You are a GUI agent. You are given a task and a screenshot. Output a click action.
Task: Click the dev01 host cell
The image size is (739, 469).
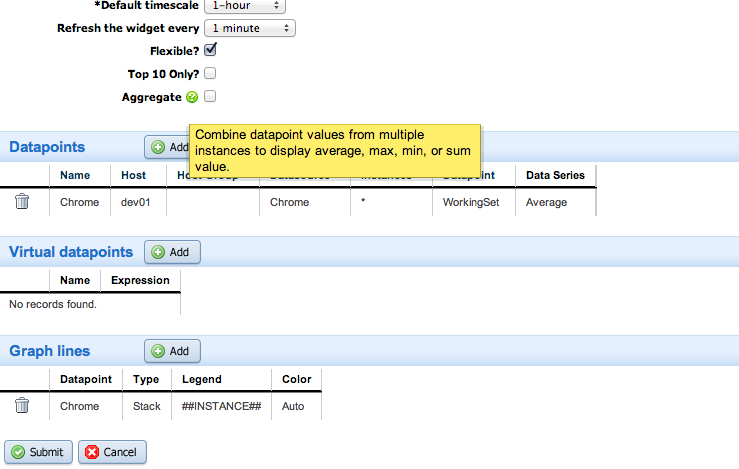[x=135, y=202]
